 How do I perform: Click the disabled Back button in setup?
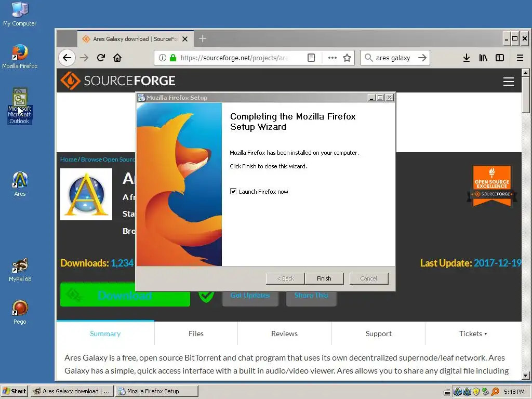[285, 278]
